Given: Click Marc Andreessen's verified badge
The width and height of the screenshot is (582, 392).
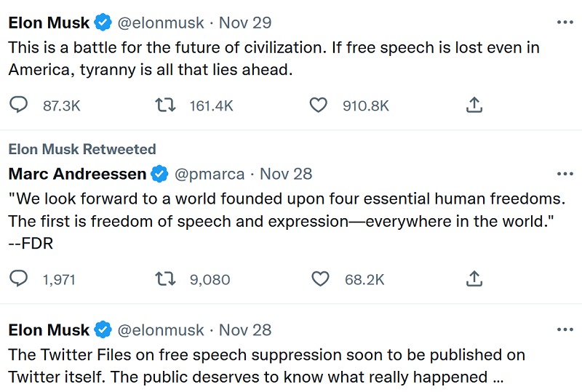Looking at the screenshot, I should click(x=159, y=174).
